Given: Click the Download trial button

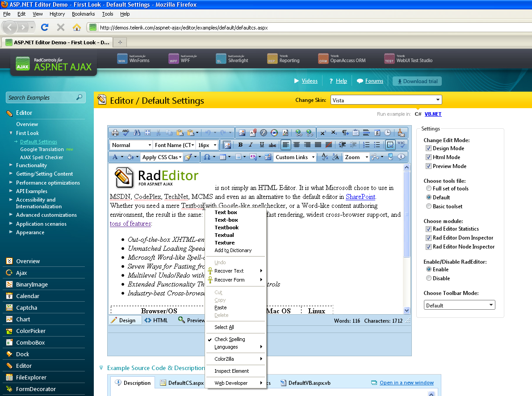Looking at the screenshot, I should click(417, 81).
